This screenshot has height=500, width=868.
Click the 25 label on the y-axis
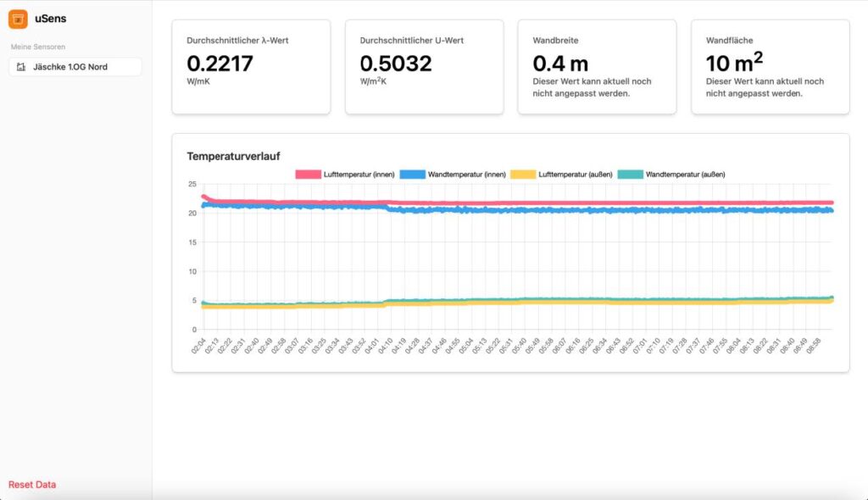pos(192,184)
